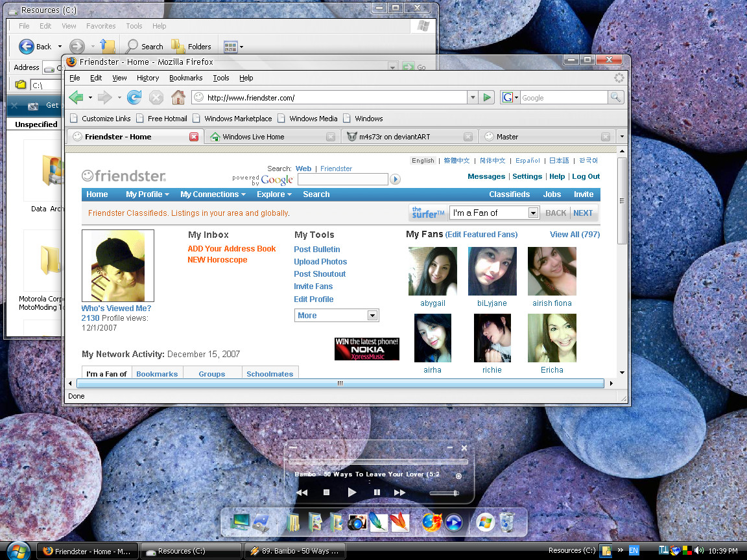Viewport: 747px width, 560px height.
Task: Click NEXT in the Friendster Classifieds banner
Action: 582,213
